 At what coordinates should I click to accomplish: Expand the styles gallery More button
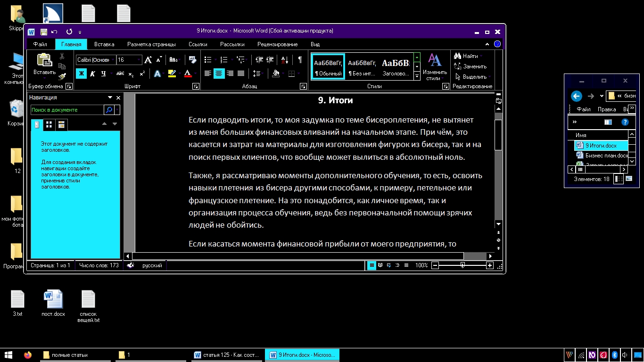[x=417, y=76]
